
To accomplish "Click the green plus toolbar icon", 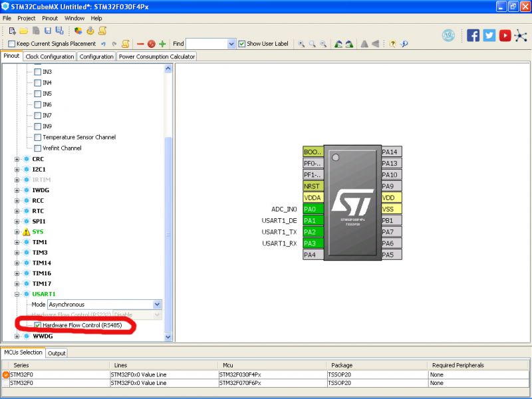I will 162,44.
